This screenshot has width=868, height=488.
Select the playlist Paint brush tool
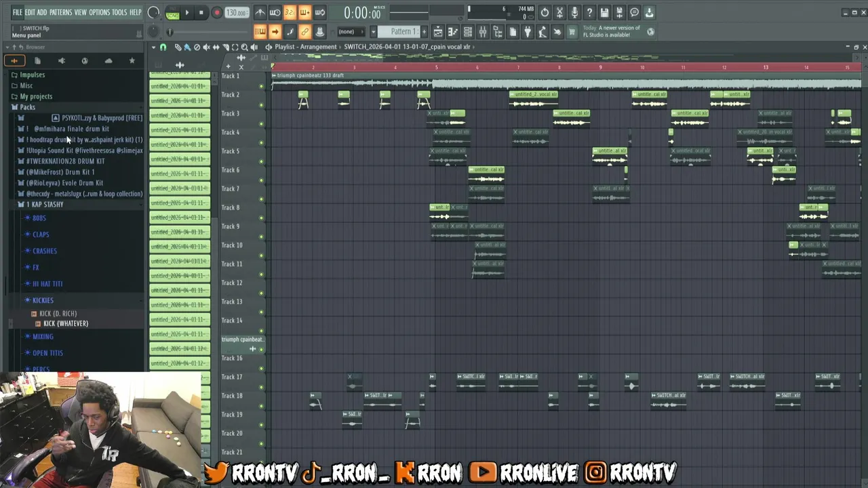coord(187,47)
